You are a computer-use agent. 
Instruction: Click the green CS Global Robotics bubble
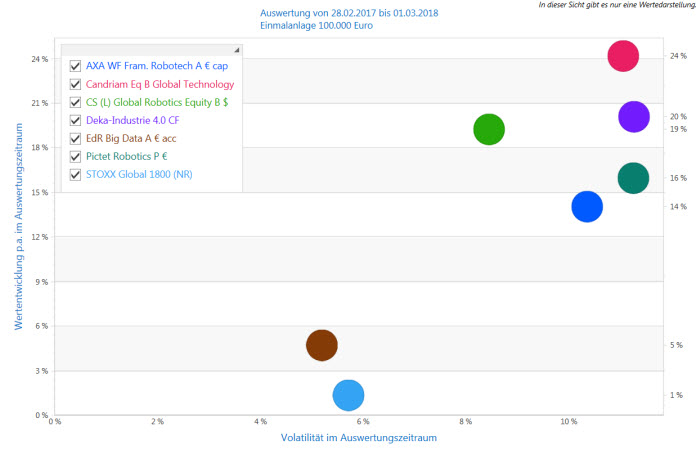488,129
